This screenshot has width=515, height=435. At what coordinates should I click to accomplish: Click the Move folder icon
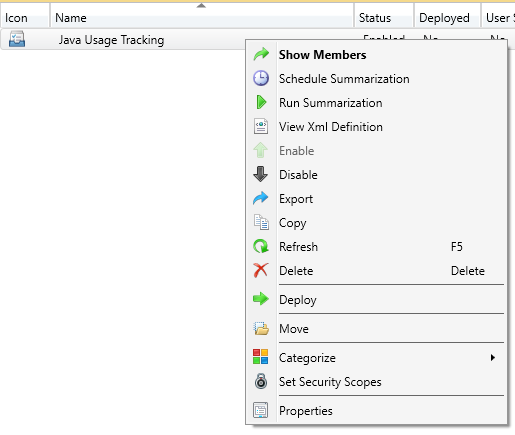pyautogui.click(x=261, y=328)
